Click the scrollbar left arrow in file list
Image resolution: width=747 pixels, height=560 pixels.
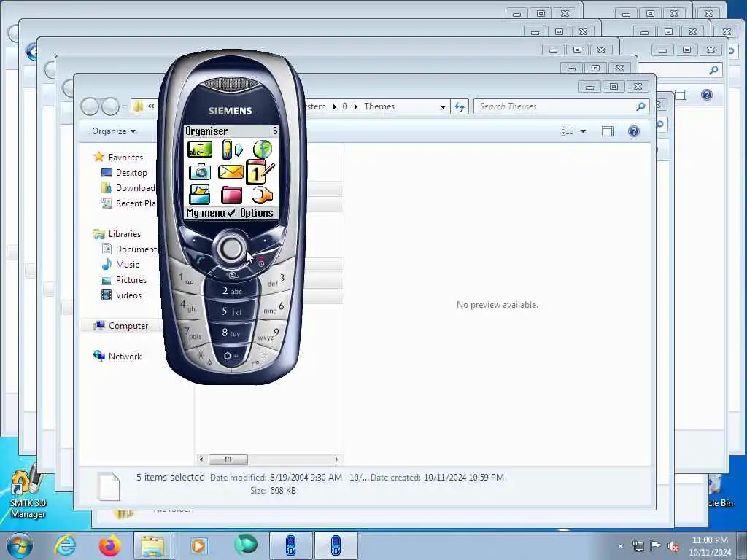coord(201,459)
